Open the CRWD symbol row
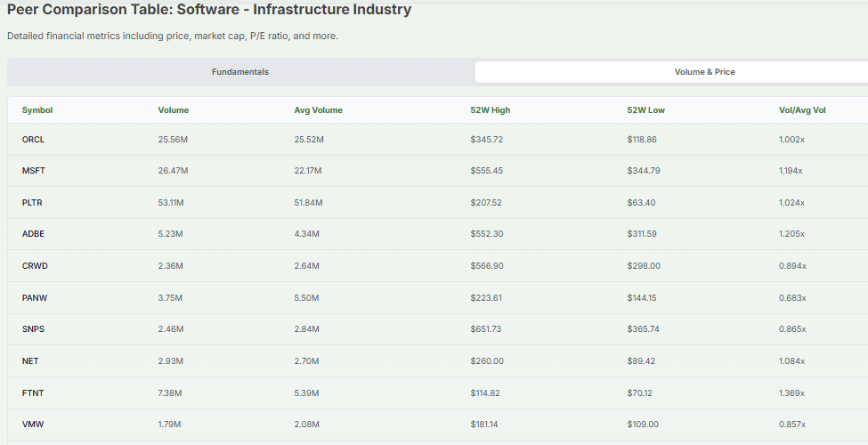The image size is (868, 445). (x=34, y=266)
